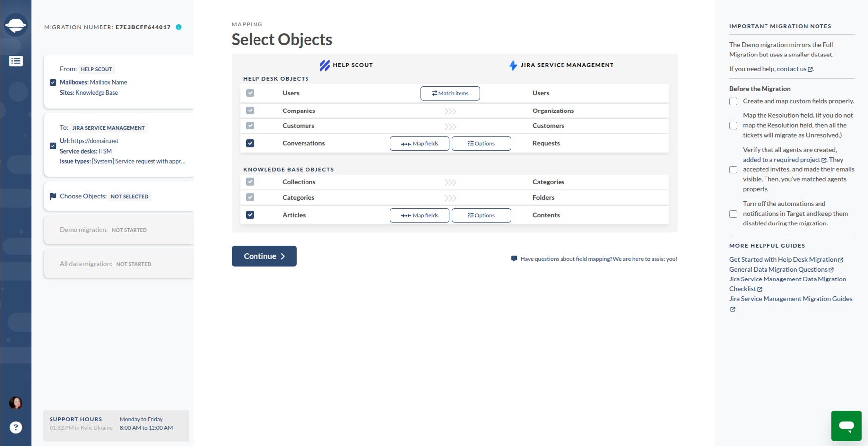Click the migration number info icon

[x=179, y=27]
